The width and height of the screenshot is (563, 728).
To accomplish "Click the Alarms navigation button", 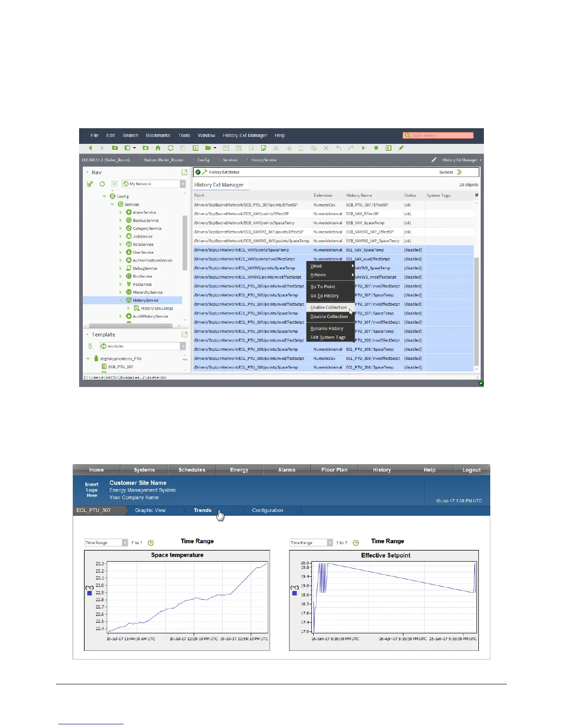I will [287, 470].
